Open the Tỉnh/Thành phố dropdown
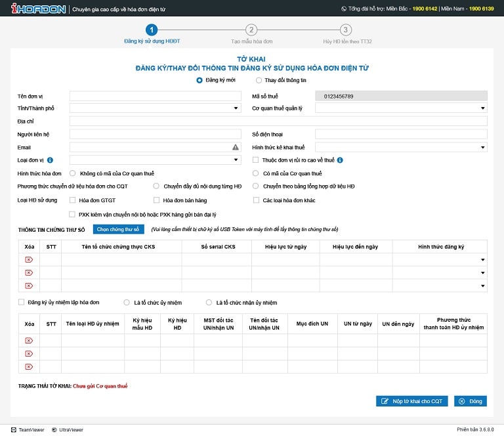Image resolution: width=504 pixels, height=436 pixels. click(156, 108)
